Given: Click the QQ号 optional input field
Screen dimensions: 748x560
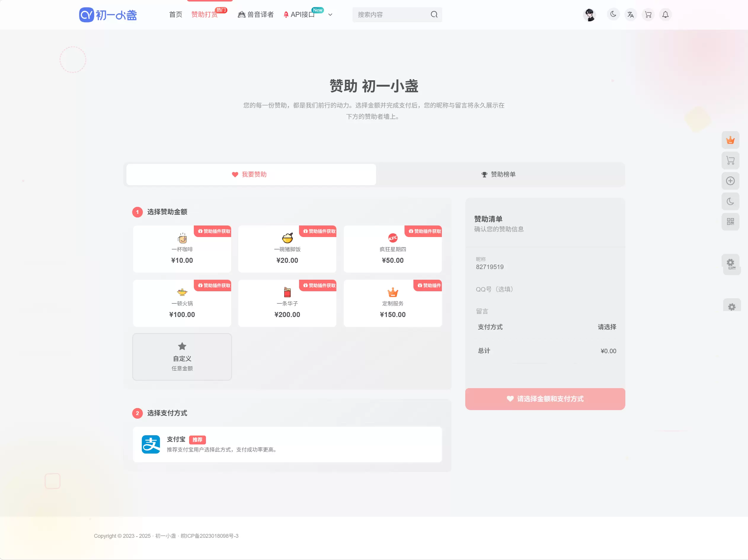Looking at the screenshot, I should tap(545, 289).
